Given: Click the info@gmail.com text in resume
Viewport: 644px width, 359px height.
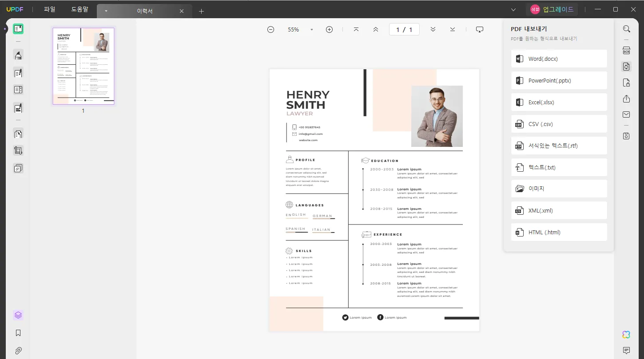Looking at the screenshot, I should 310,134.
